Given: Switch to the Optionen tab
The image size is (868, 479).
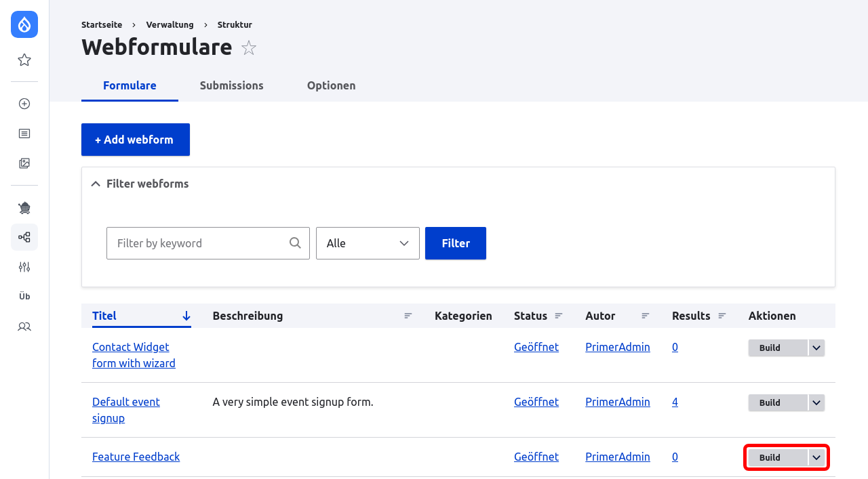Looking at the screenshot, I should tap(332, 85).
